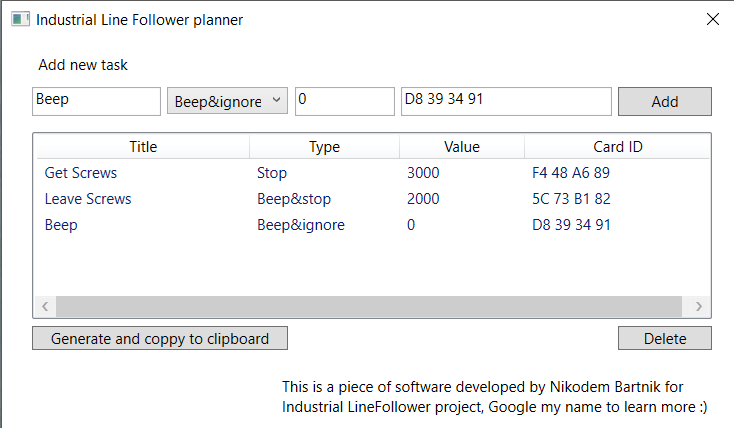Image resolution: width=734 pixels, height=428 pixels.
Task: Sort by the Type column header
Action: point(324,147)
